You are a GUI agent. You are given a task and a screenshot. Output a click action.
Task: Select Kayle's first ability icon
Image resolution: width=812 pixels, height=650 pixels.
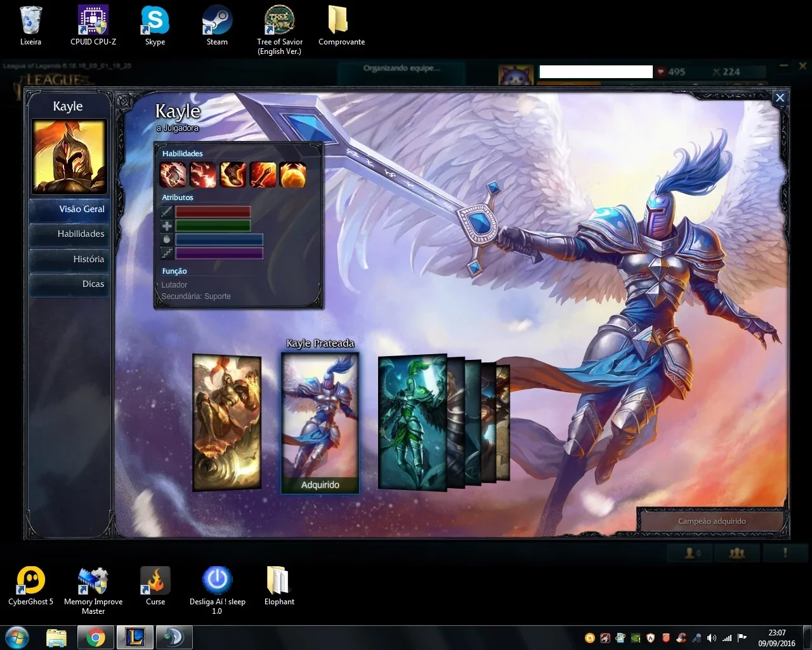coord(173,175)
